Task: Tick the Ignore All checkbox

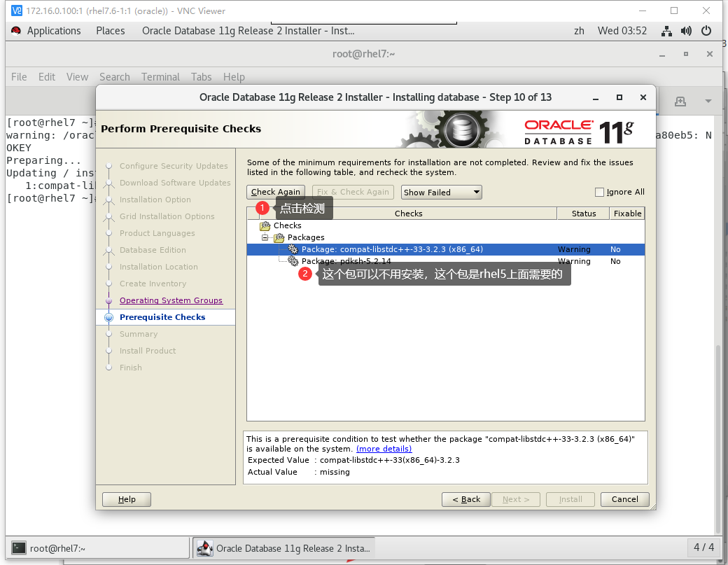Action: tap(599, 193)
